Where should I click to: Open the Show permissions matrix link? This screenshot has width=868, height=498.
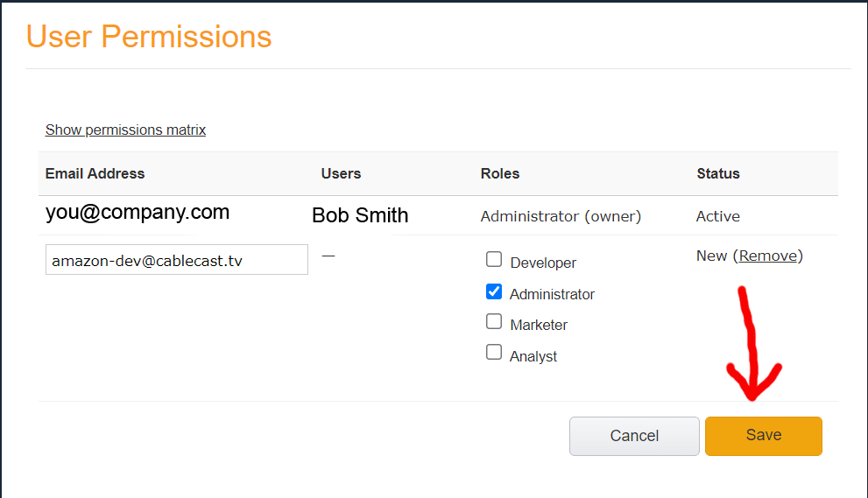tap(125, 130)
